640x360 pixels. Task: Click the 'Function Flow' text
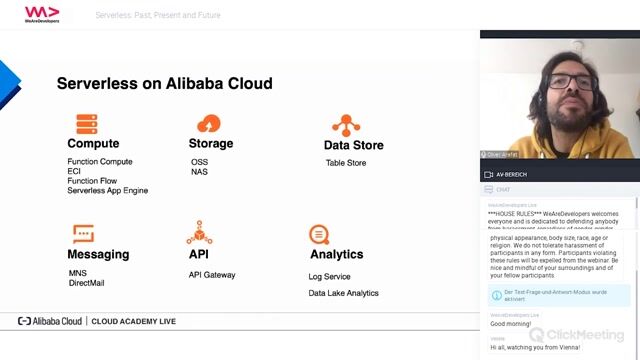point(92,181)
